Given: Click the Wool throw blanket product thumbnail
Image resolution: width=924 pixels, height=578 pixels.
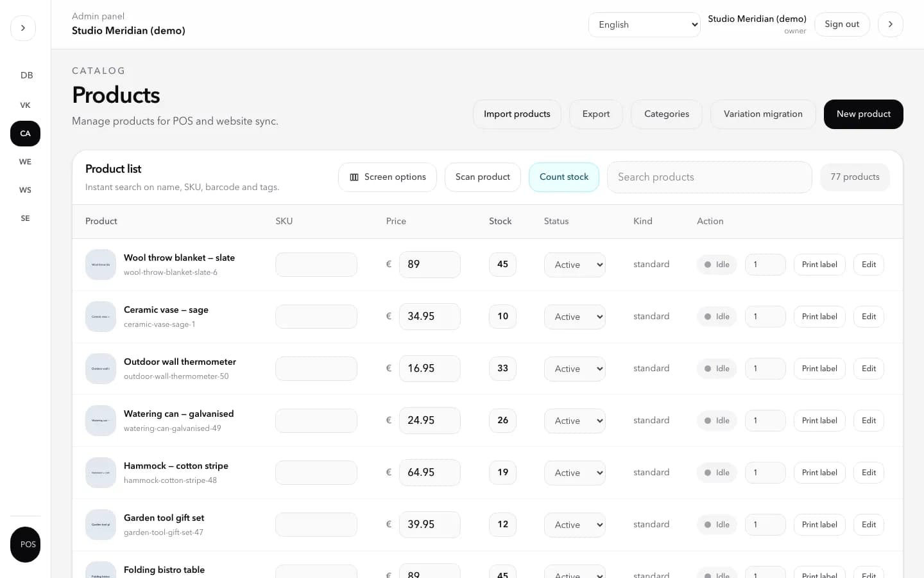Looking at the screenshot, I should [x=101, y=265].
